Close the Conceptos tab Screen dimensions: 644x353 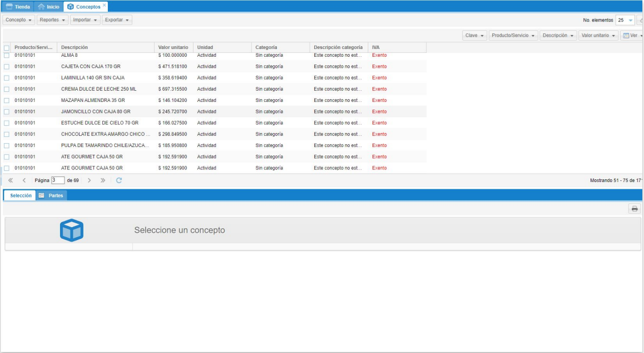click(104, 4)
